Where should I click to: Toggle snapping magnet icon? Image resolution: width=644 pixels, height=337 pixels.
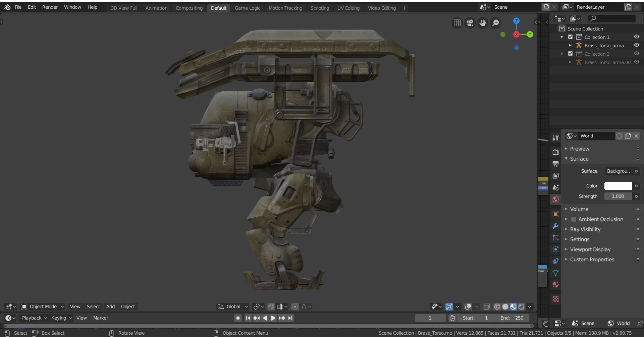tap(271, 306)
